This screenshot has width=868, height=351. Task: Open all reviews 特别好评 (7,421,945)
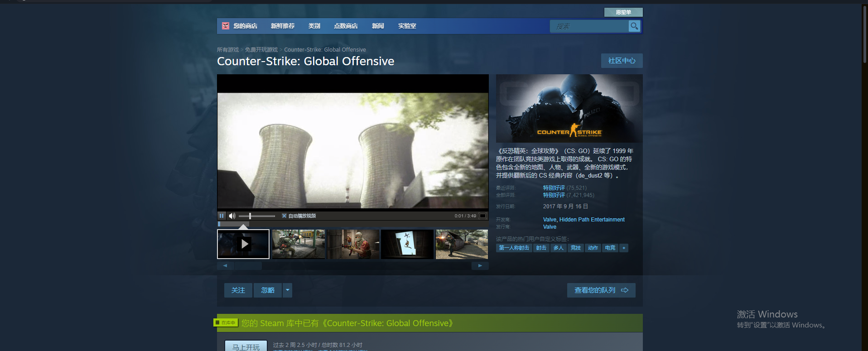[569, 195]
